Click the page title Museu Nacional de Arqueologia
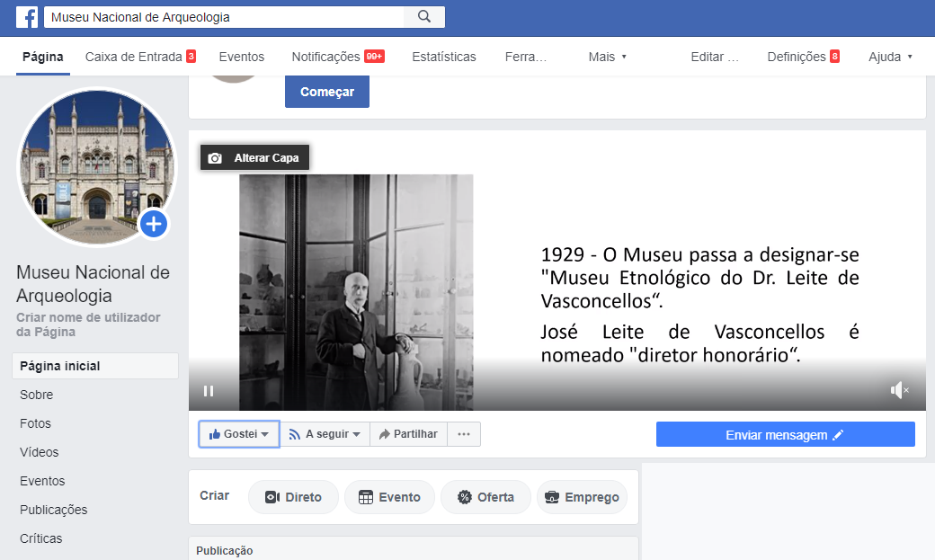Image resolution: width=935 pixels, height=560 pixels. tap(93, 284)
